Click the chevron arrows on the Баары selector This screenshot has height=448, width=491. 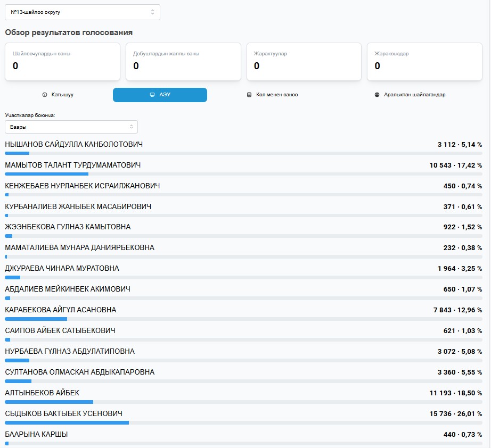[x=131, y=127]
